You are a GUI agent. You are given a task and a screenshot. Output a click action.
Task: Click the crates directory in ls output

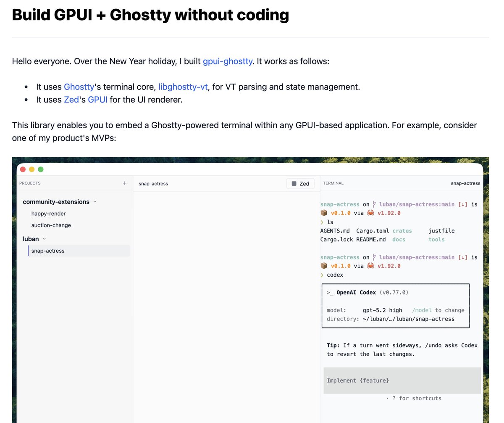click(x=402, y=231)
